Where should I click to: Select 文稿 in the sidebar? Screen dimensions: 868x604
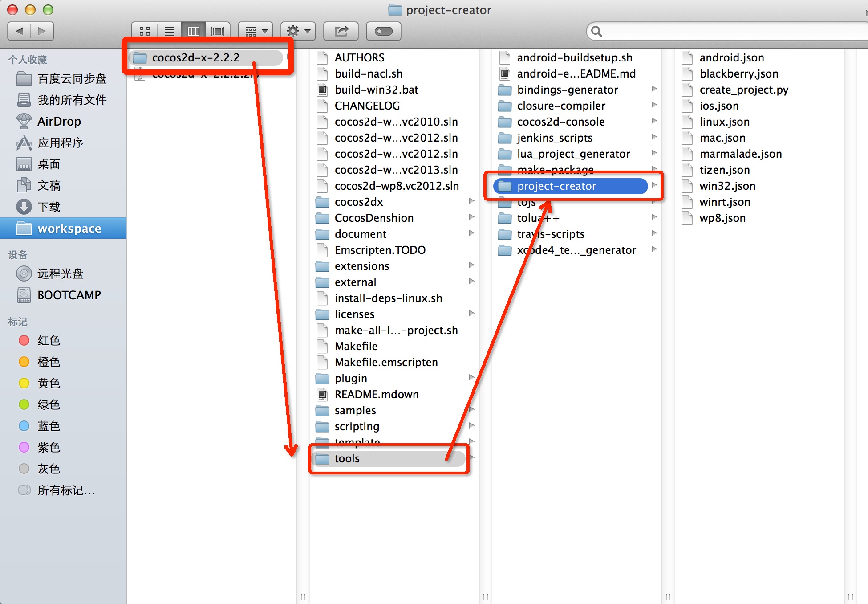point(63,186)
